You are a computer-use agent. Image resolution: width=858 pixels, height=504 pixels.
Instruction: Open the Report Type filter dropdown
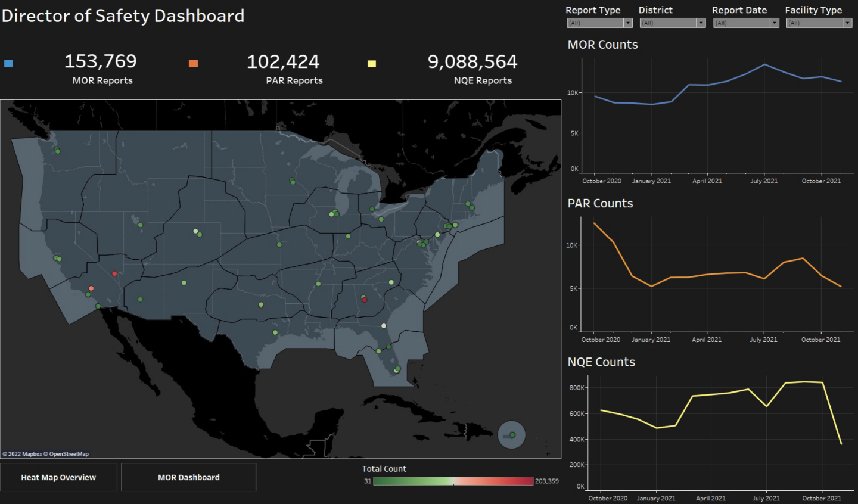point(628,23)
